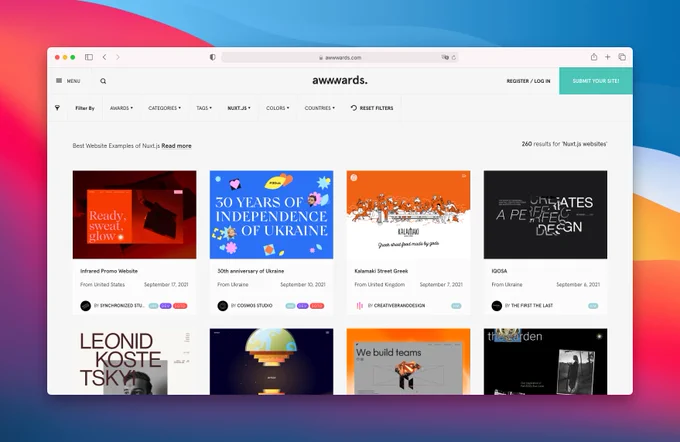Expand the TAGS filter dropdown
680x442 pixels.
click(x=204, y=108)
